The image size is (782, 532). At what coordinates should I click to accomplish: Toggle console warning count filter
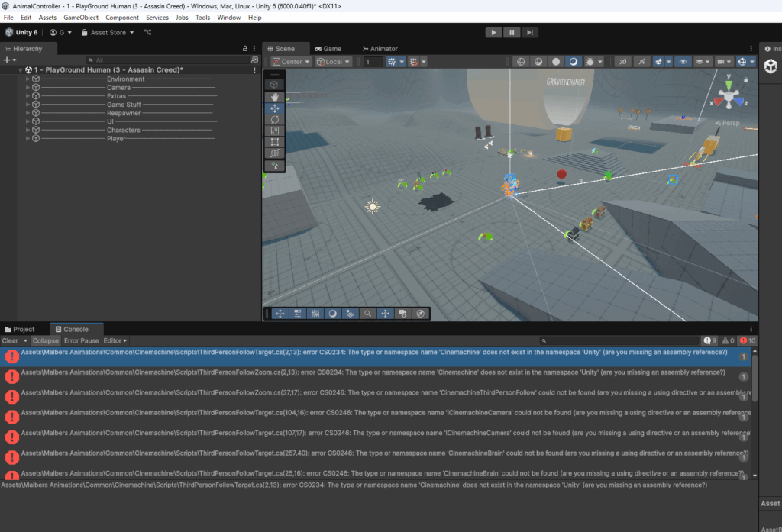coord(728,341)
